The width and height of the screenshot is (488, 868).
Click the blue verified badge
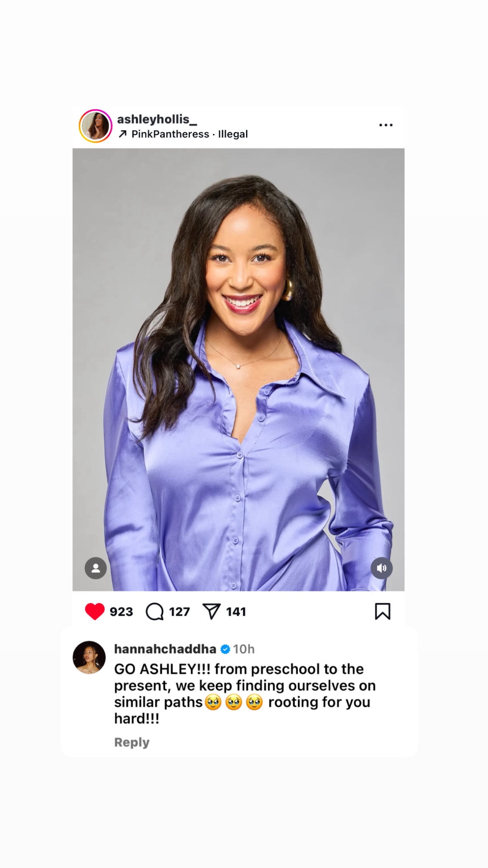(225, 649)
